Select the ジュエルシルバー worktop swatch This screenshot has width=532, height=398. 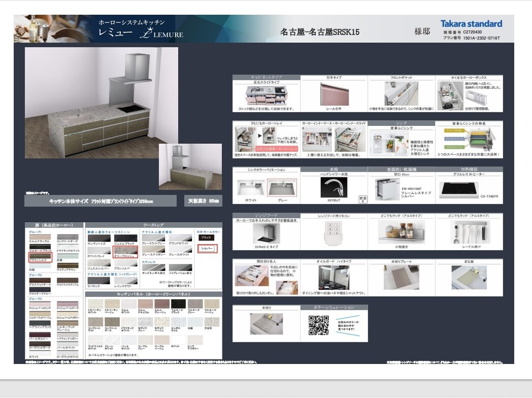98,263
